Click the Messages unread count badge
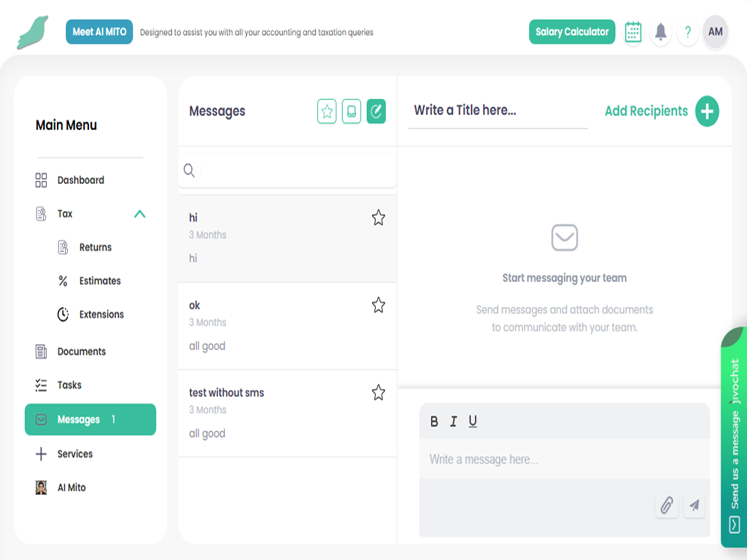The image size is (747, 560). (113, 419)
